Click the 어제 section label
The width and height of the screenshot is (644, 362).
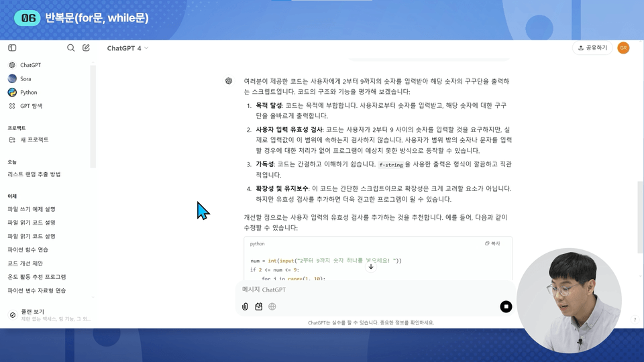click(12, 196)
